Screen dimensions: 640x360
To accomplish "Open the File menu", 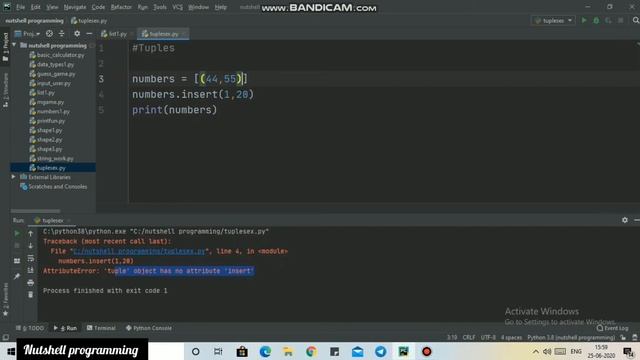I will (20, 7).
